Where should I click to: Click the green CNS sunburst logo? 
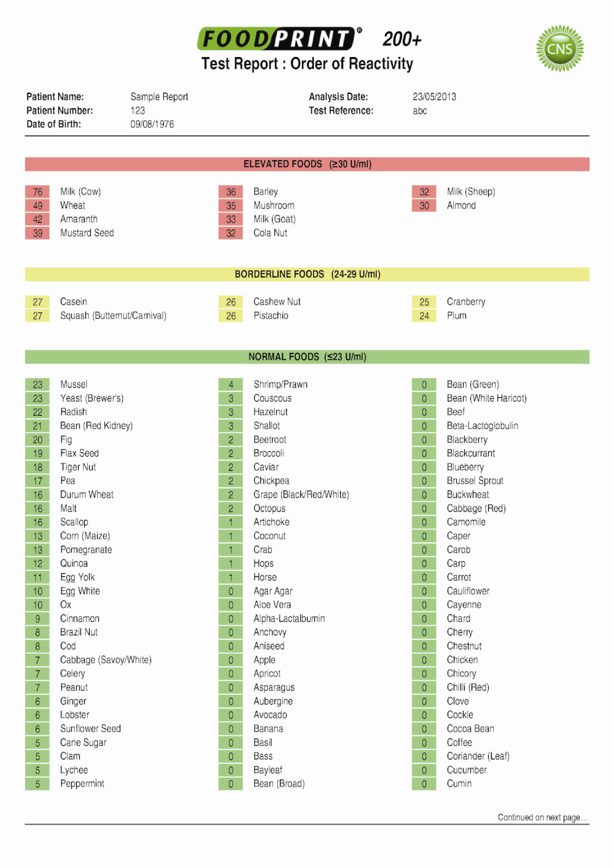coord(559,48)
